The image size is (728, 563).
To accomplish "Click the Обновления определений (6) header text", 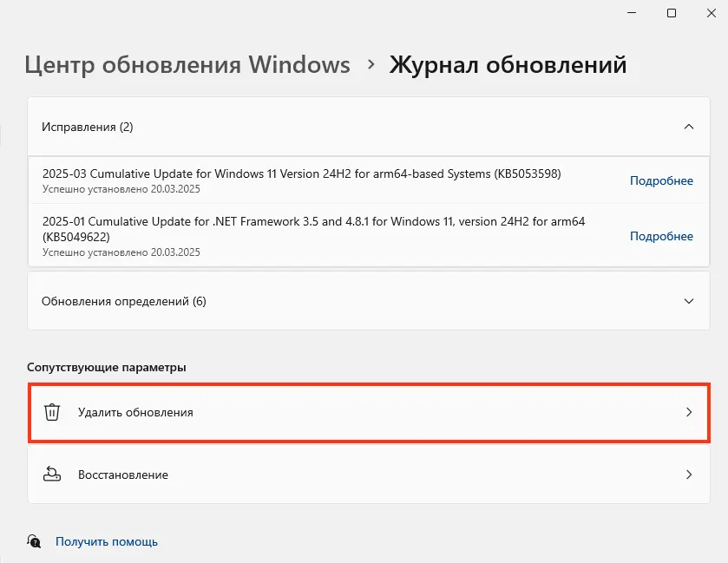I will point(123,301).
